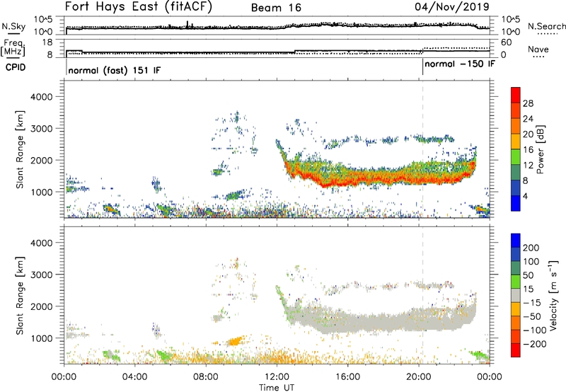Image resolution: width=566 pixels, height=392 pixels.
Task: Click the 'Power [dB]' colorbar label
Action: (541, 149)
